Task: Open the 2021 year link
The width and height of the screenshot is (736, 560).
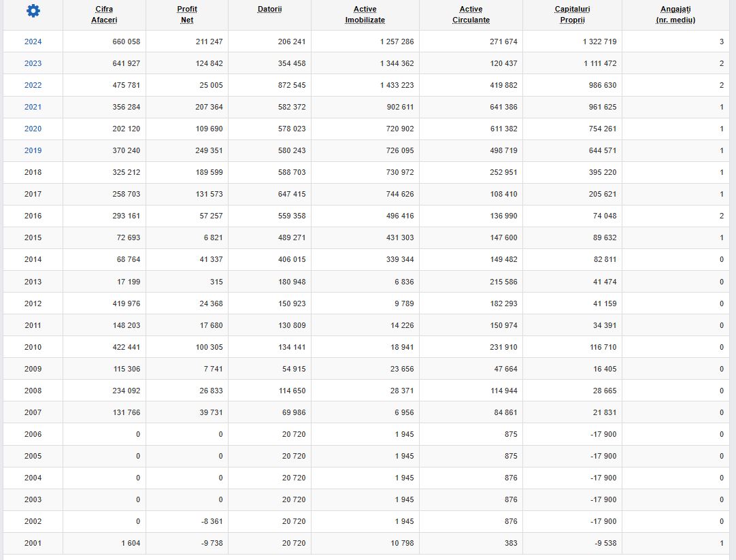Action: click(33, 107)
